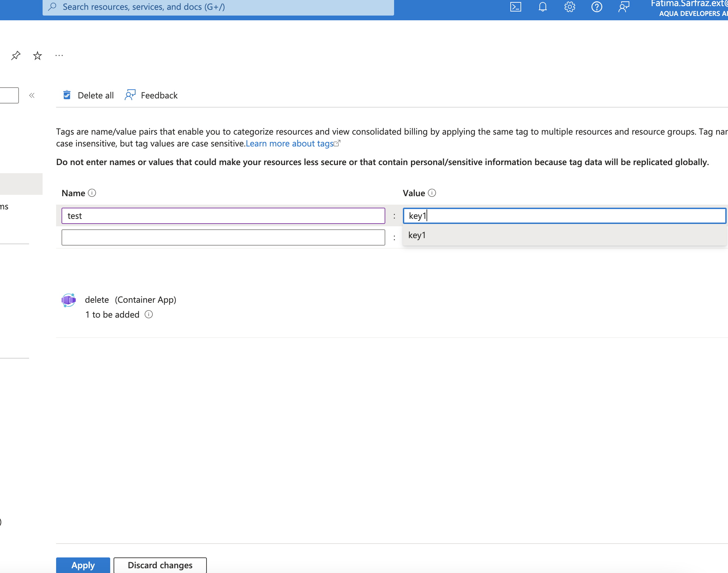Select key1 suggestion from dropdown
Image resolution: width=728 pixels, height=573 pixels.
(564, 235)
